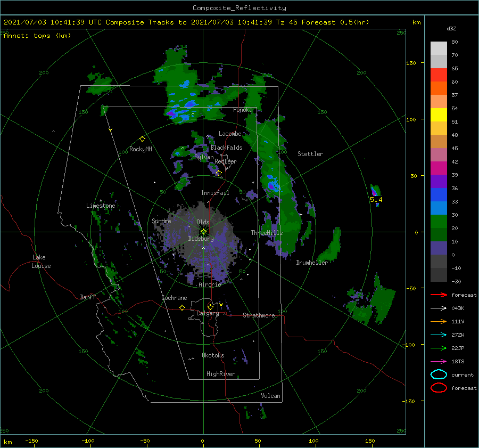Click the Sylvan label
Viewport: 479px width, 448px height.
(x=204, y=157)
